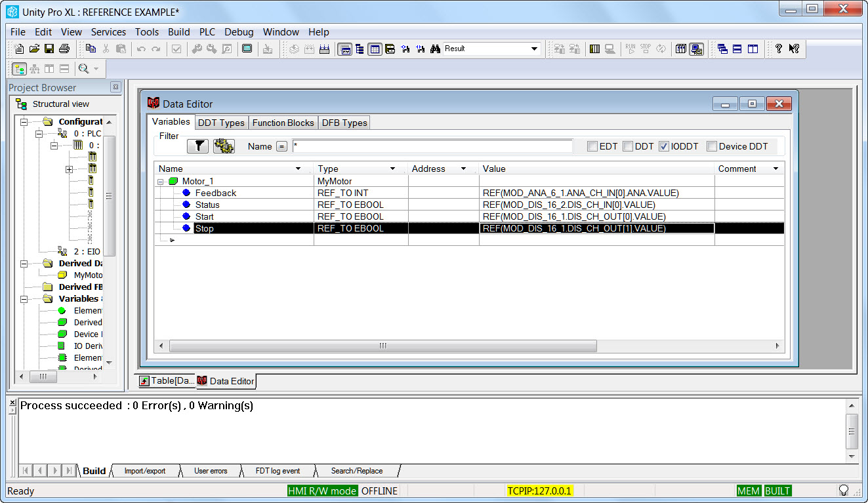
Task: Click the Name filter text field
Action: coord(432,146)
